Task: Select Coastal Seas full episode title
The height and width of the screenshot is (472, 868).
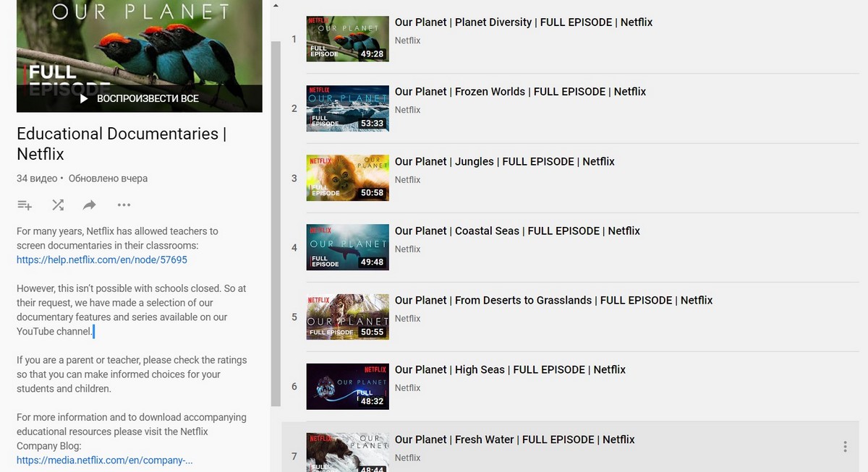Action: click(x=517, y=231)
